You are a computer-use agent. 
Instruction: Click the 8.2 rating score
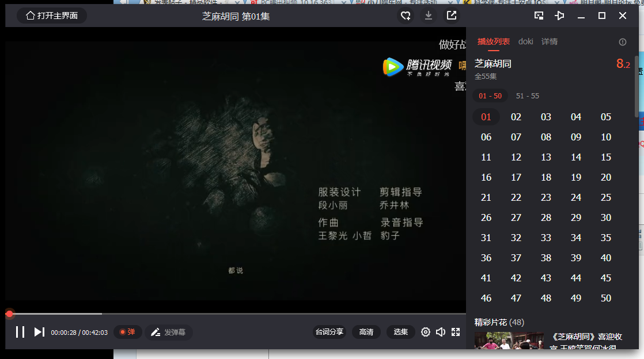(623, 64)
